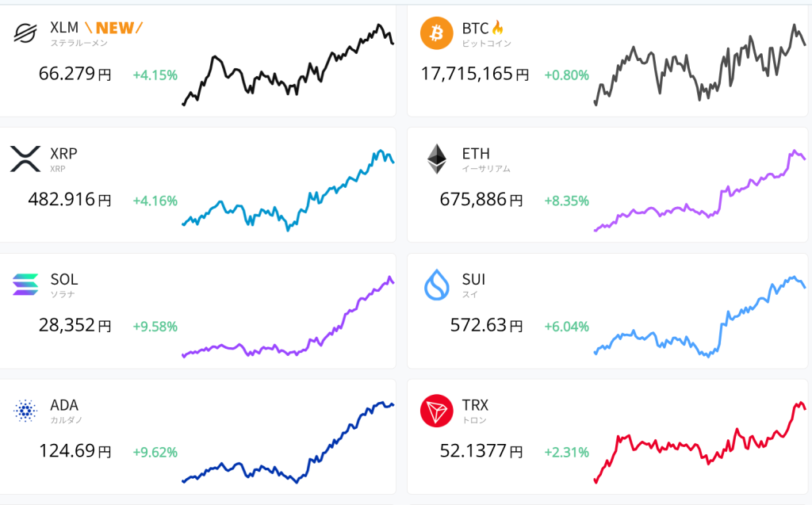Click the Ethereum diamond icon
812x505 pixels.
pos(436,159)
